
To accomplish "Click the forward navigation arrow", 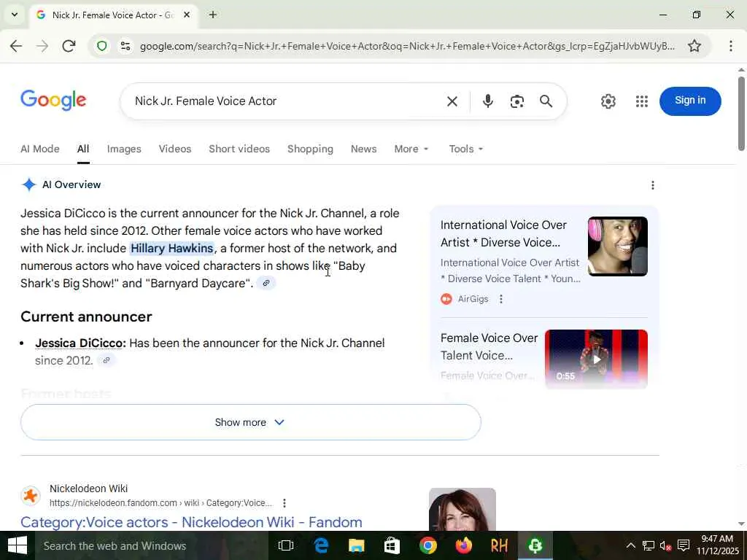I will 42,46.
